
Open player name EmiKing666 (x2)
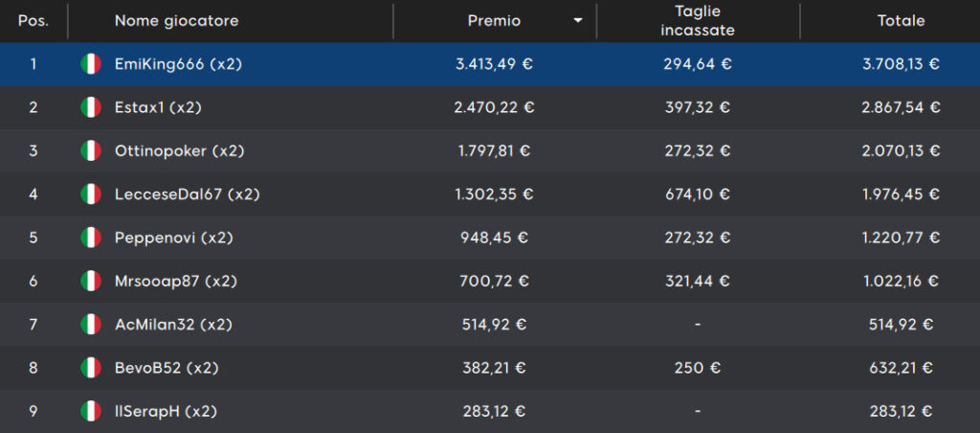click(x=178, y=64)
